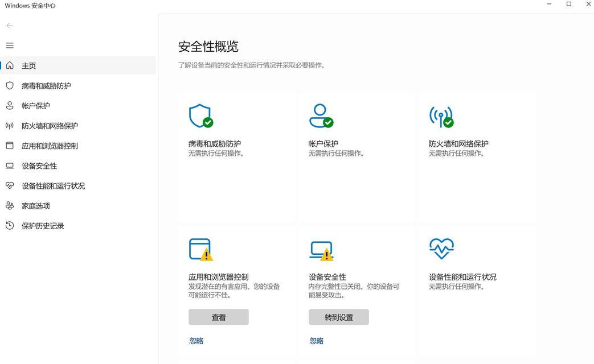Screen dimensions: 594x364
Task: Click the 防火墙和网络保护 card title
Action: click(x=458, y=144)
